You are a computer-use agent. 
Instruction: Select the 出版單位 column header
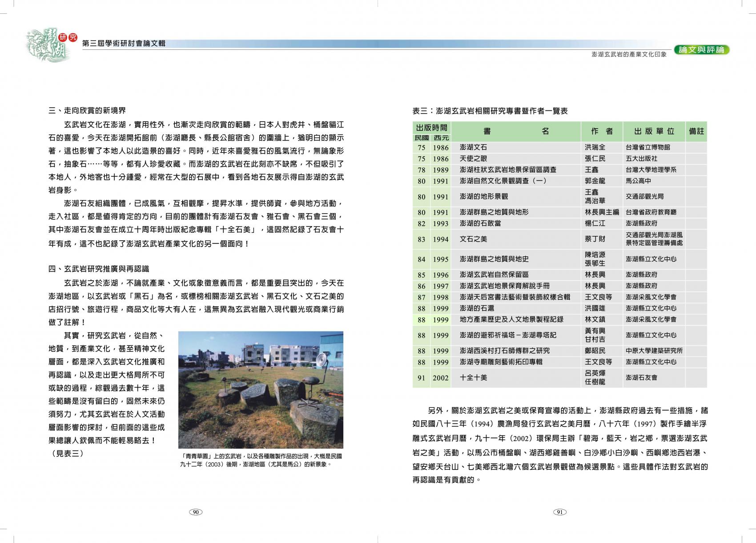pyautogui.click(x=654, y=131)
